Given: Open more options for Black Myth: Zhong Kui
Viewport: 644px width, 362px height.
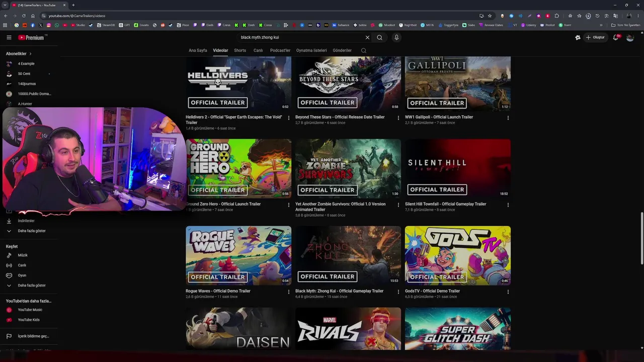Looking at the screenshot, I should pyautogui.click(x=398, y=292).
